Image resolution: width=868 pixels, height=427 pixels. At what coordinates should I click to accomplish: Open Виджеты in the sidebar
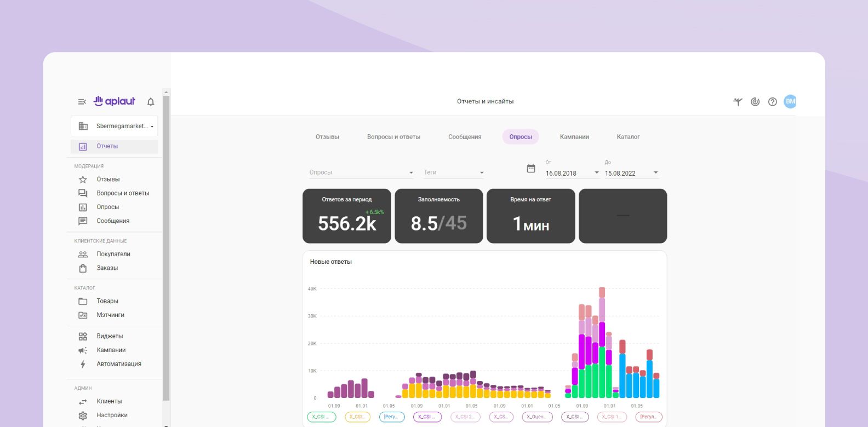coord(110,336)
